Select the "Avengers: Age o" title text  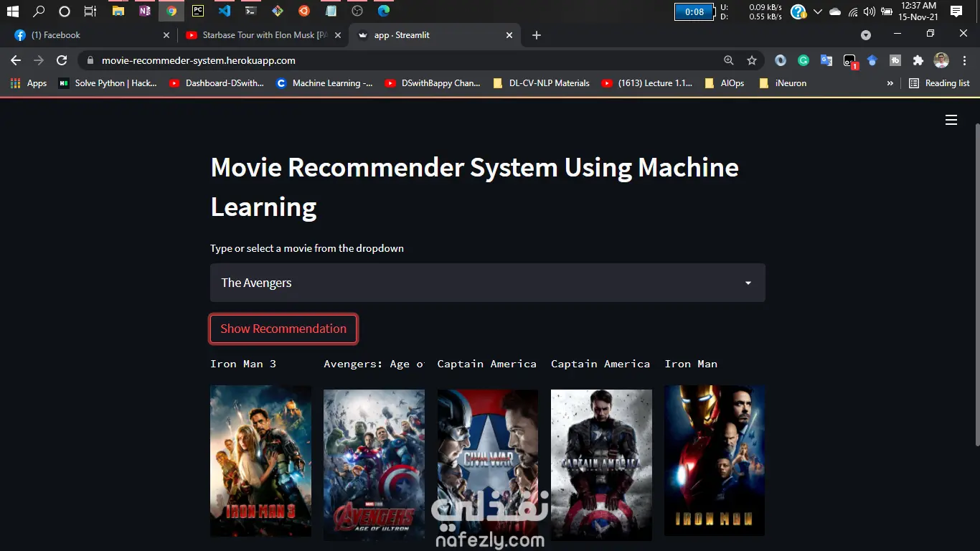(x=374, y=364)
